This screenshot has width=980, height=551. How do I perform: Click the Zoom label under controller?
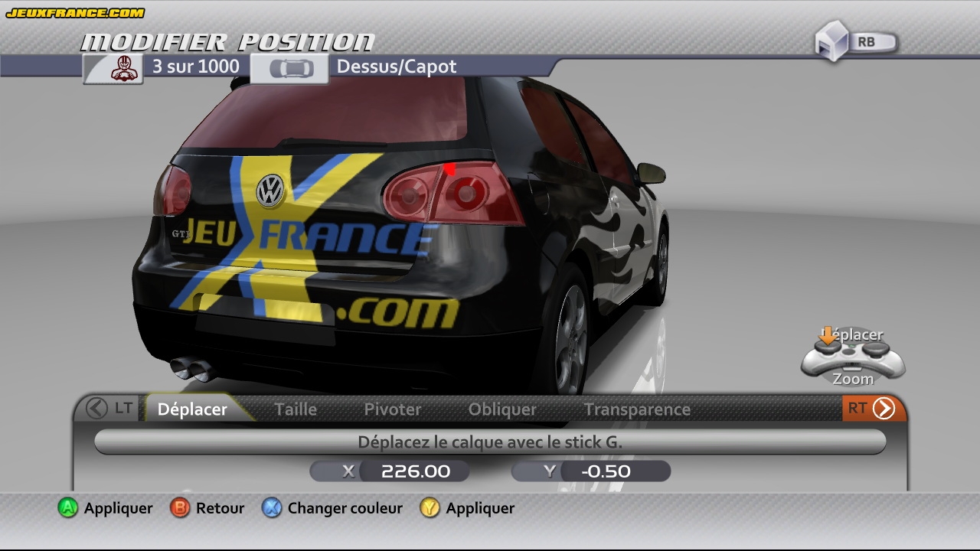[853, 379]
